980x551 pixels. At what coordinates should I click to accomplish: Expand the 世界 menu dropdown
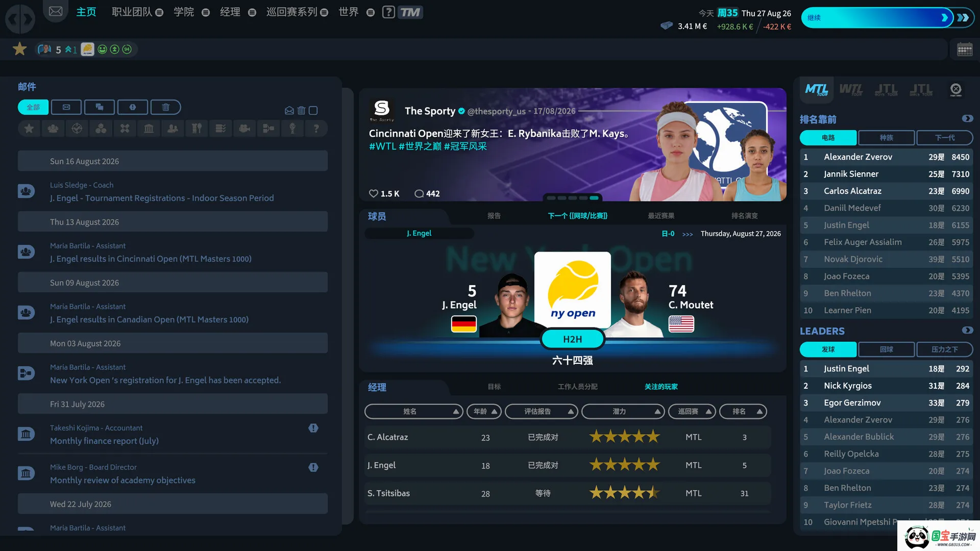click(x=371, y=12)
